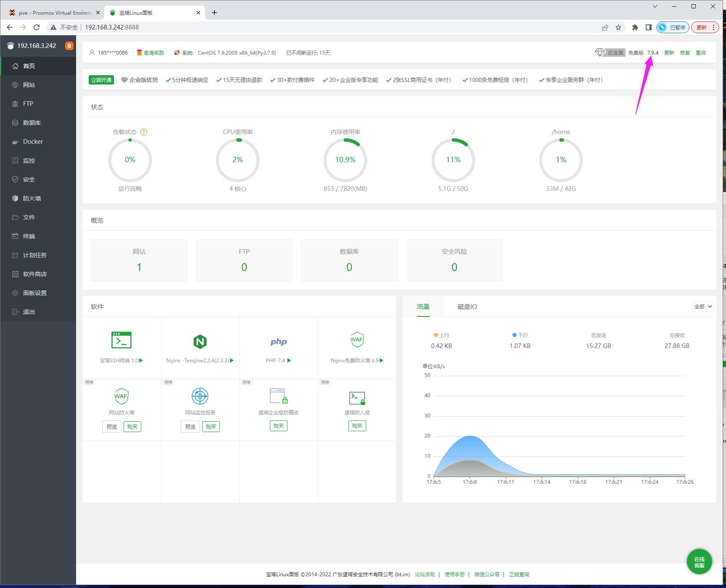Click the 在线客服 floating button
The width and height of the screenshot is (726, 588).
[699, 562]
